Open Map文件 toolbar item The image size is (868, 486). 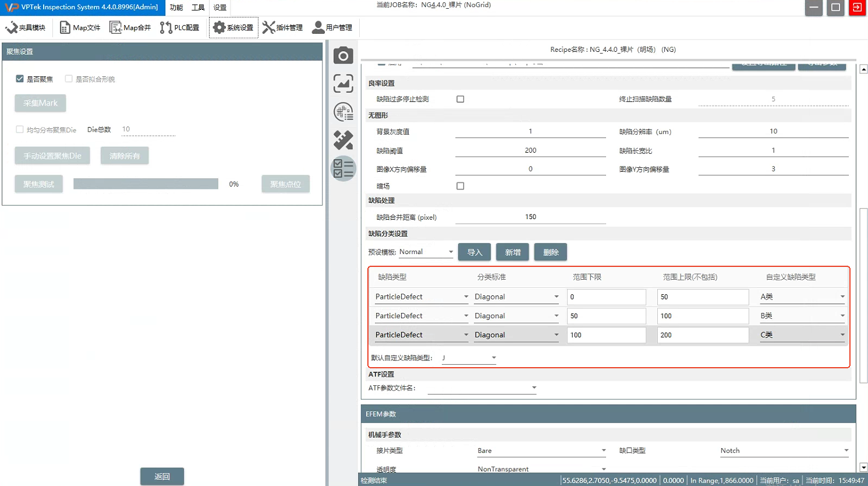[80, 27]
